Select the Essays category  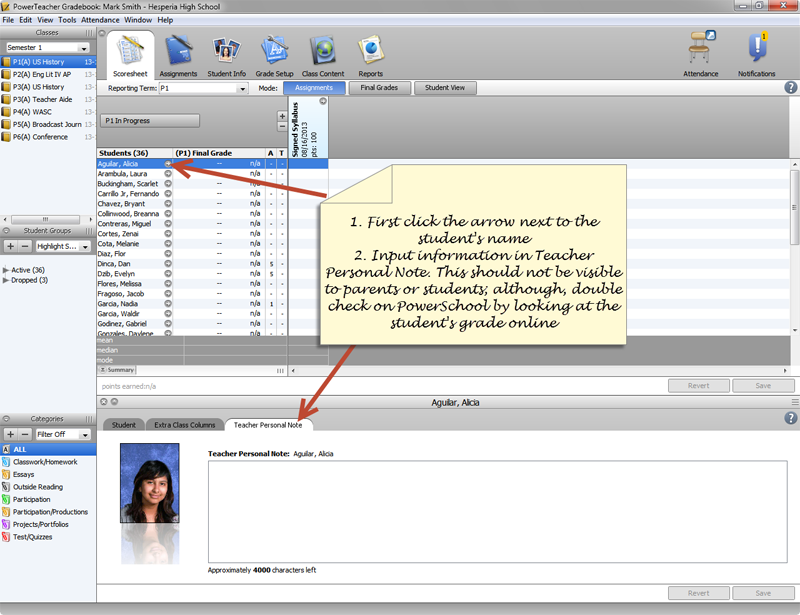pos(48,475)
